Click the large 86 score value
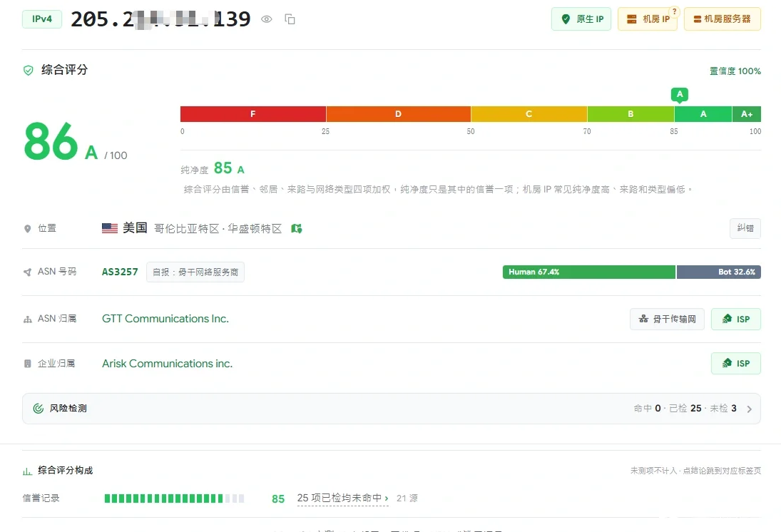 coord(51,142)
